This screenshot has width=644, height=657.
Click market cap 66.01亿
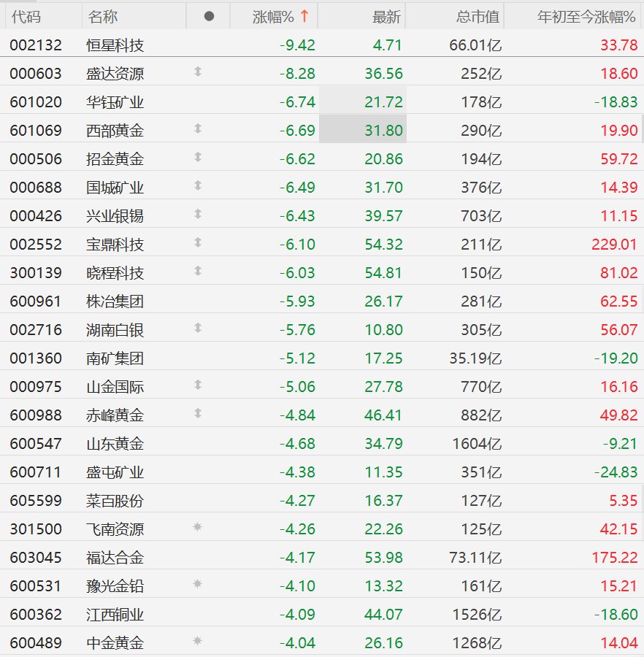click(475, 45)
